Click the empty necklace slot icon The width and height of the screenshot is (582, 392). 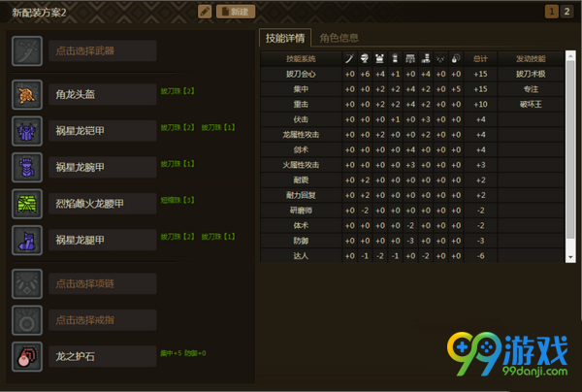click(x=27, y=284)
